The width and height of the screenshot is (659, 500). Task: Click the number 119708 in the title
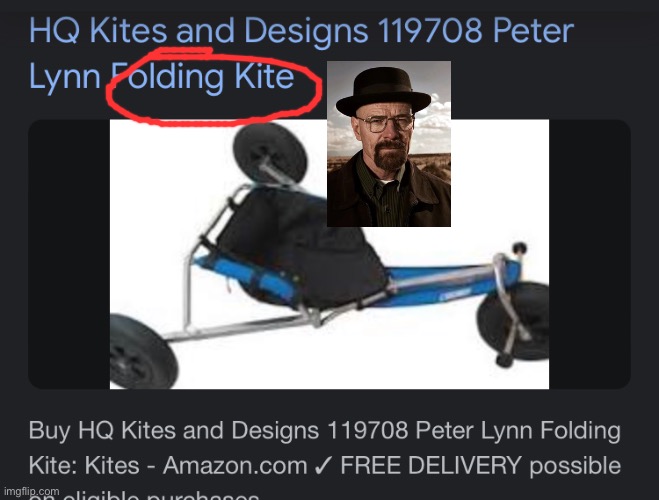pyautogui.click(x=430, y=31)
